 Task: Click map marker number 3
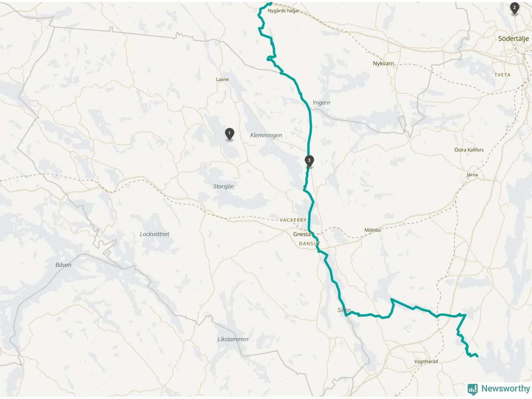point(309,161)
